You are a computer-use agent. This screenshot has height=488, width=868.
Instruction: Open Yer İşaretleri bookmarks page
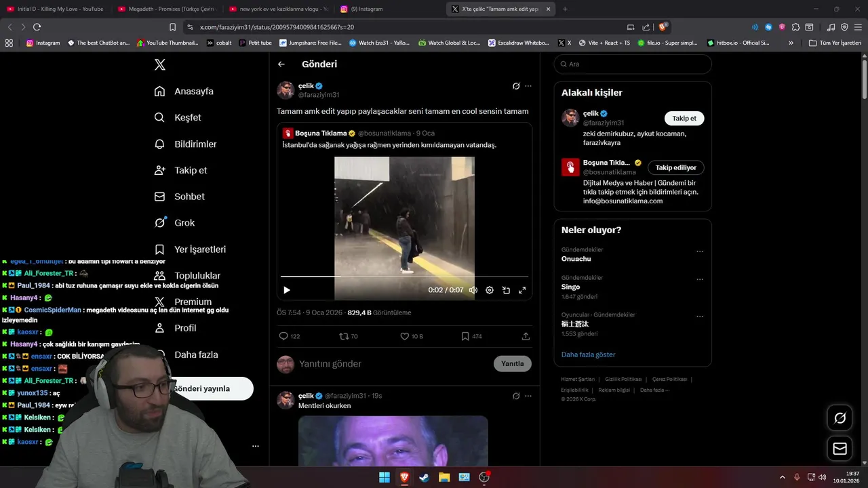190,249
